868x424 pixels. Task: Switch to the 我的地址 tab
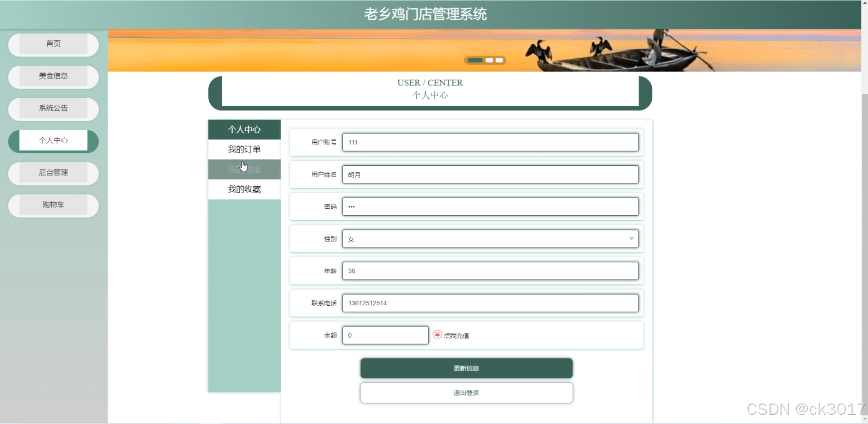pos(244,169)
